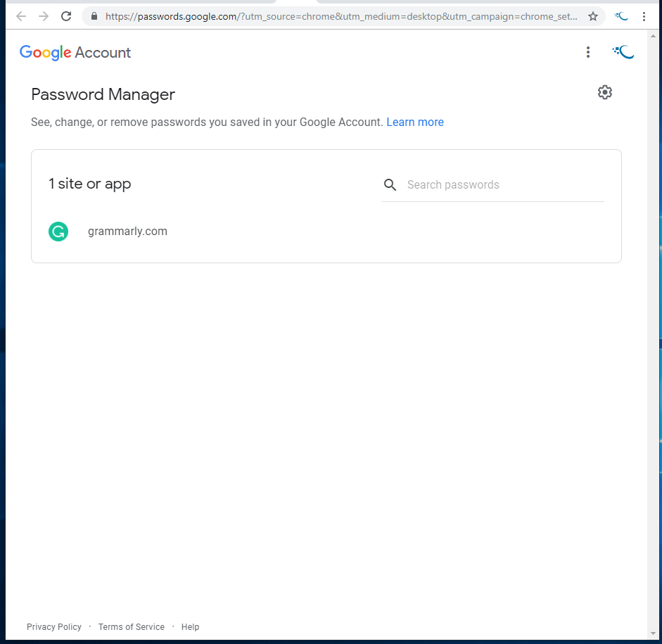The height and width of the screenshot is (644, 662).
Task: Click the scrollbar up arrow
Action: (653, 37)
